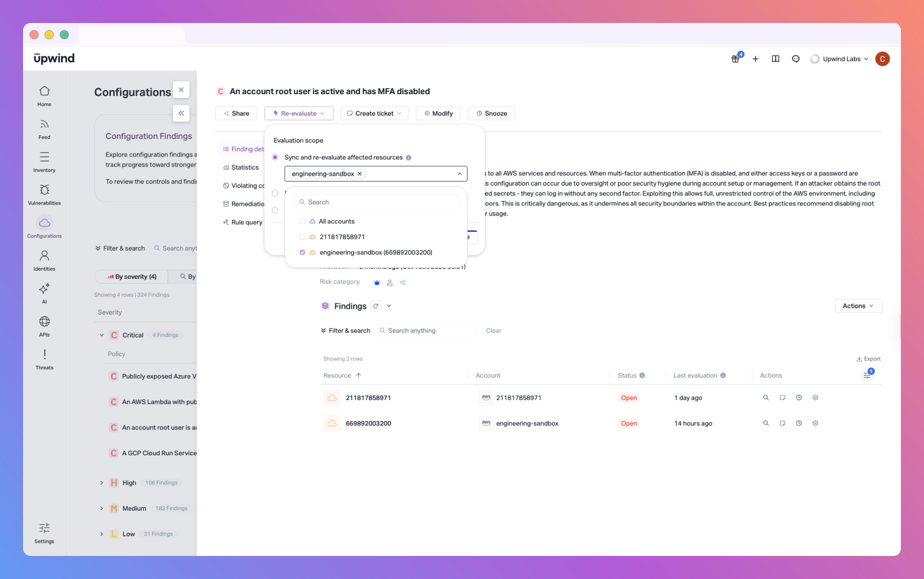The image size is (924, 579).
Task: Switch to the Statistics tab
Action: pos(244,168)
